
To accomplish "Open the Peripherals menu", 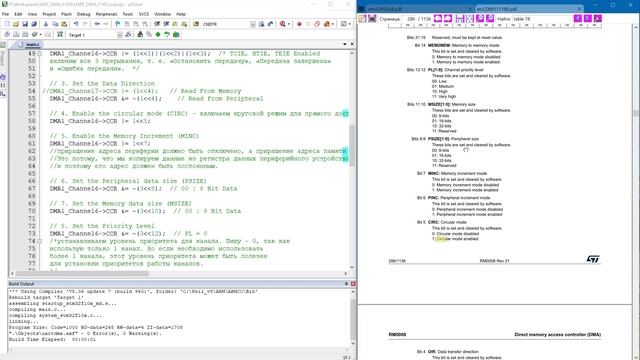I will pos(106,14).
